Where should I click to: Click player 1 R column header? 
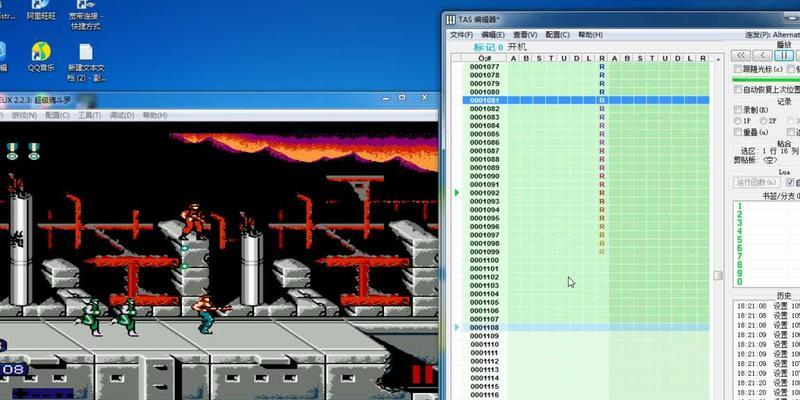[x=602, y=58]
